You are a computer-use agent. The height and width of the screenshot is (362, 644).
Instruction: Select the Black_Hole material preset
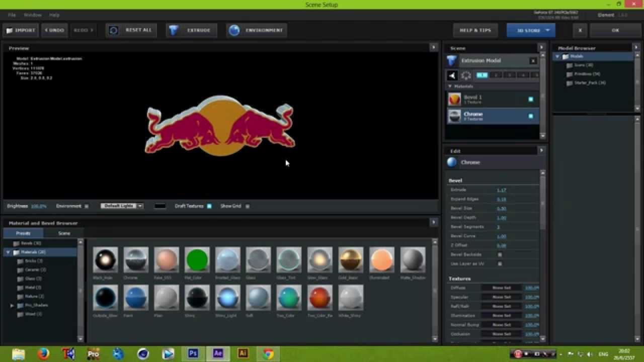click(x=106, y=259)
